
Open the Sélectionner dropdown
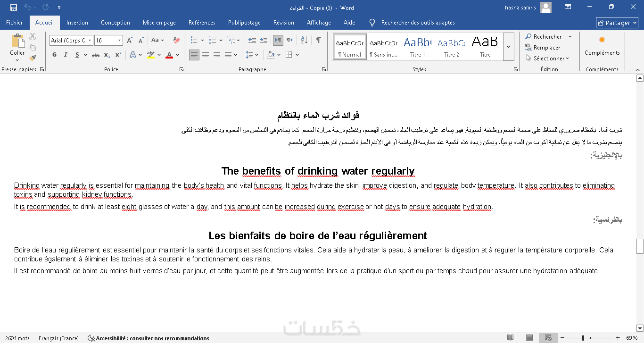pyautogui.click(x=547, y=59)
